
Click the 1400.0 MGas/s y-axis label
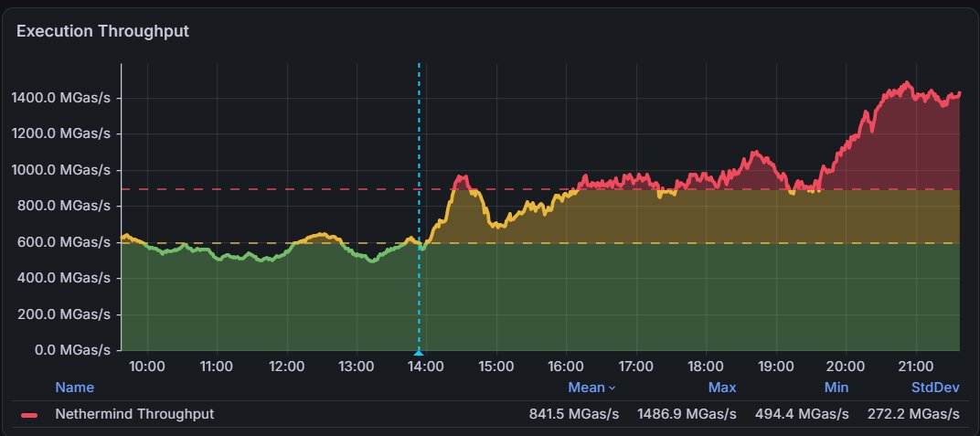tap(60, 98)
